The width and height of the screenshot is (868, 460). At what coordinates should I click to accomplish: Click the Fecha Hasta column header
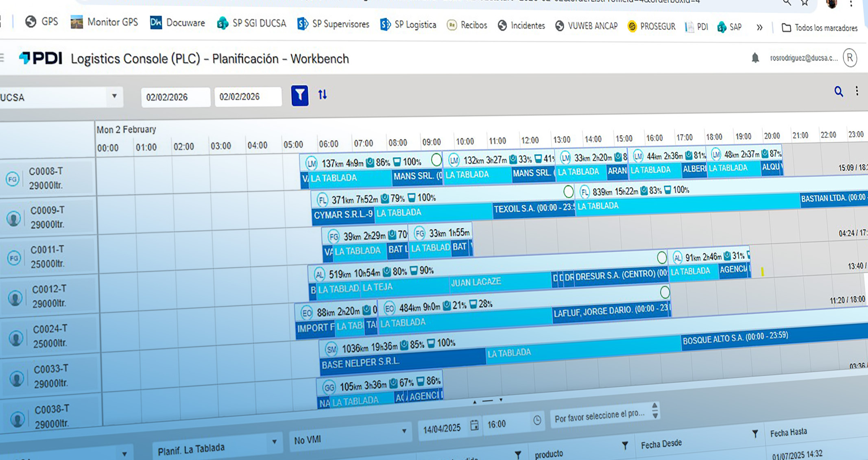click(788, 433)
